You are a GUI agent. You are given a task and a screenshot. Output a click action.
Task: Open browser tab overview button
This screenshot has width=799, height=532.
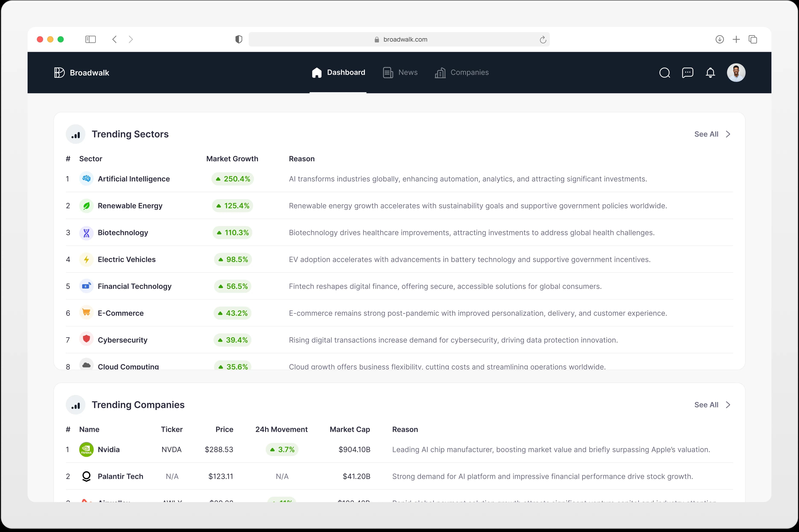753,39
